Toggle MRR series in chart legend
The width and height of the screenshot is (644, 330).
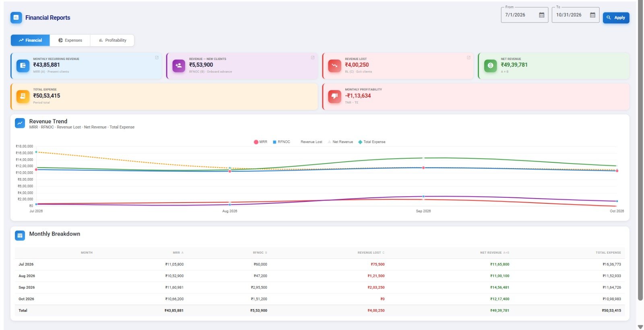click(260, 142)
